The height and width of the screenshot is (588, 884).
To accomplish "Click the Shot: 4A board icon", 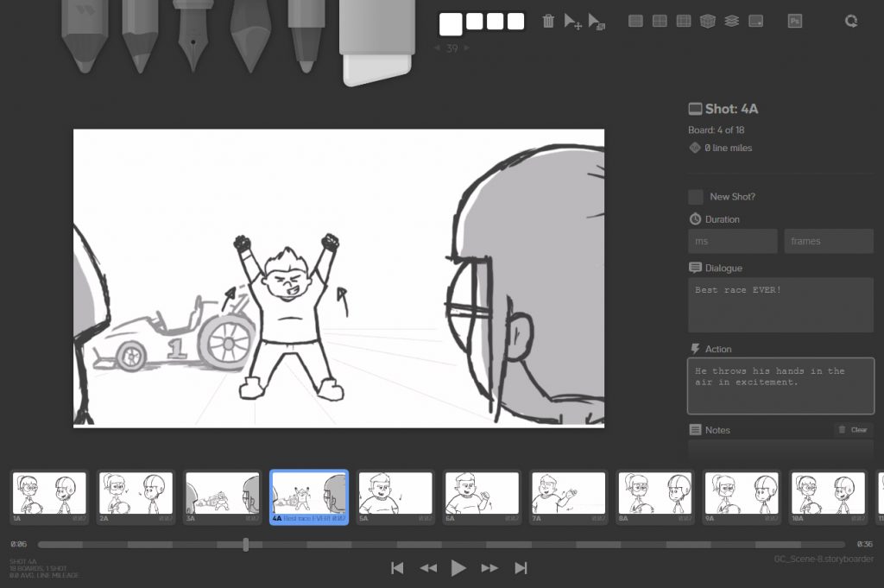I will [695, 109].
